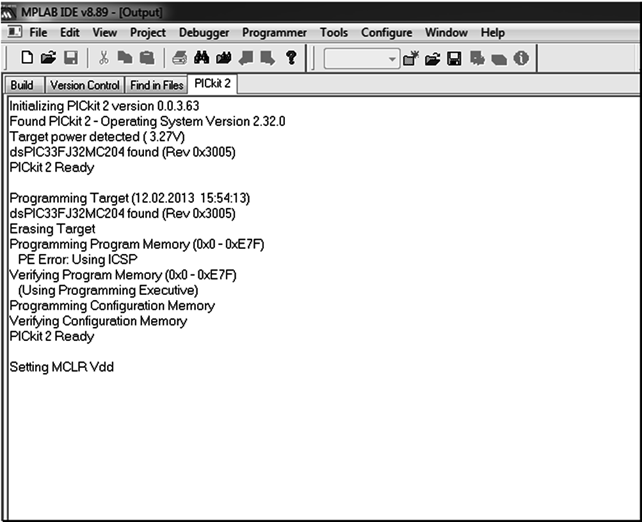The width and height of the screenshot is (642, 522).
Task: Click the Save File disk icon
Action: (70, 59)
